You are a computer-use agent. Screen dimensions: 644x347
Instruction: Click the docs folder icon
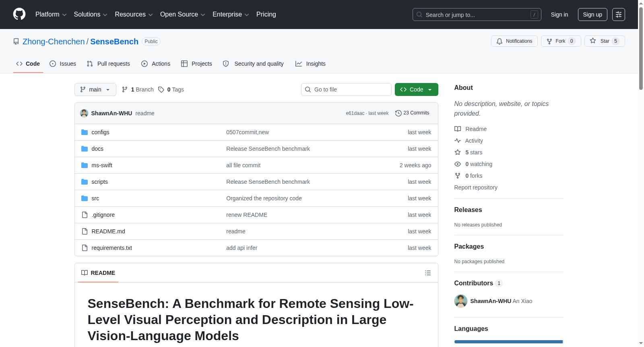[85, 149]
